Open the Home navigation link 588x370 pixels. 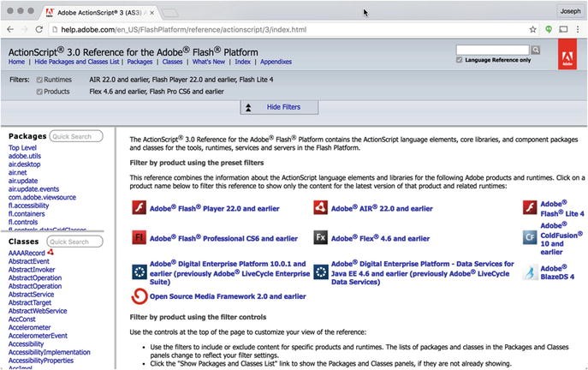point(16,62)
